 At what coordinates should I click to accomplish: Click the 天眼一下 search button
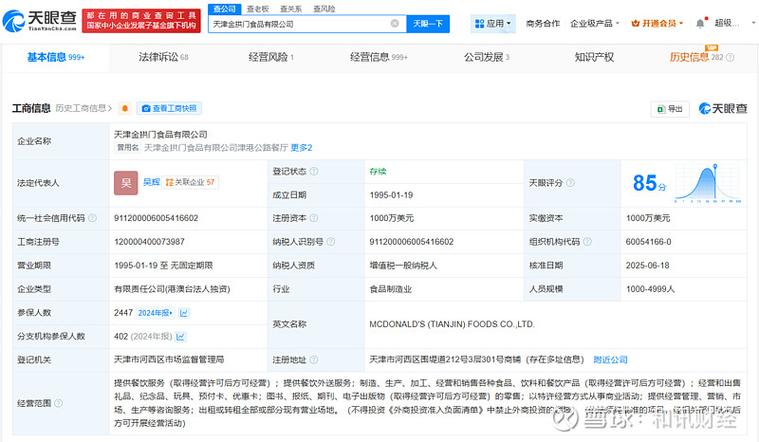[x=428, y=23]
